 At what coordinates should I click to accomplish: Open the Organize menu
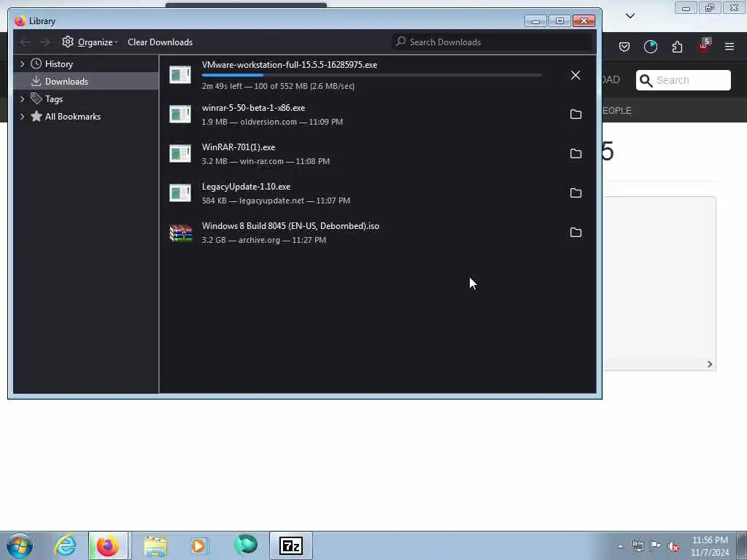pyautogui.click(x=90, y=42)
